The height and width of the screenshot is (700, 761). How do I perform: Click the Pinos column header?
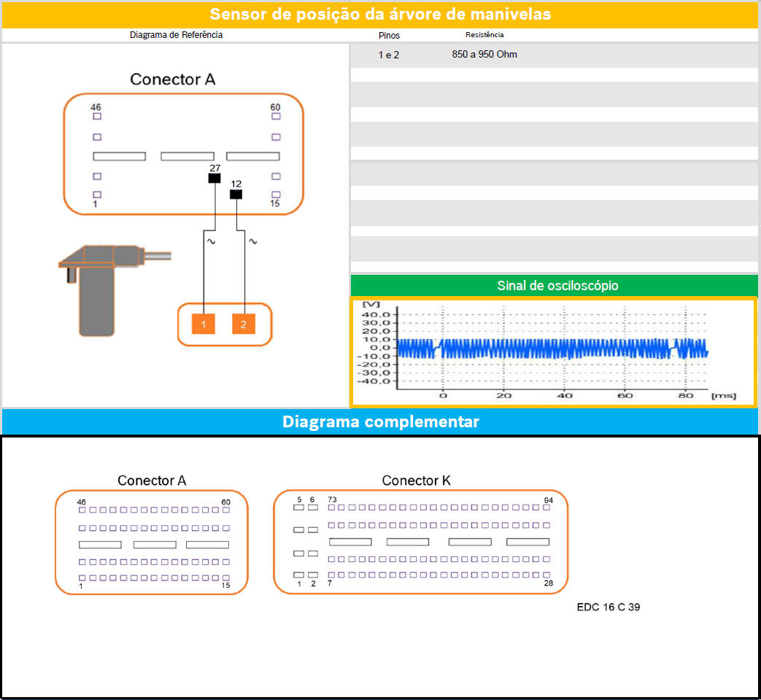[389, 35]
